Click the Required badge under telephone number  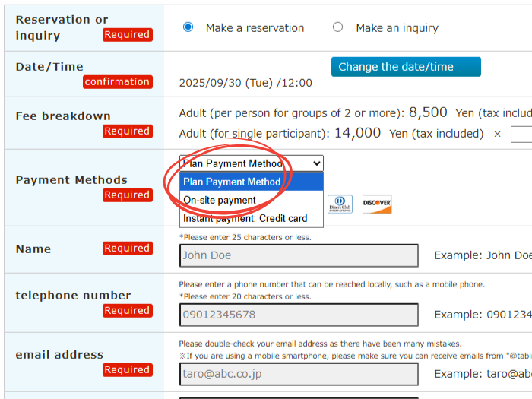click(127, 311)
